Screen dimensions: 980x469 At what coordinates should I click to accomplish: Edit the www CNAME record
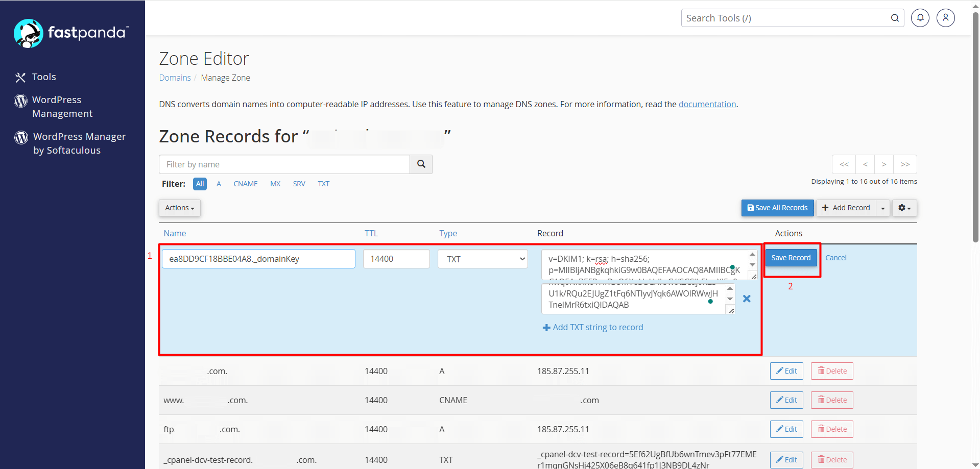point(786,400)
